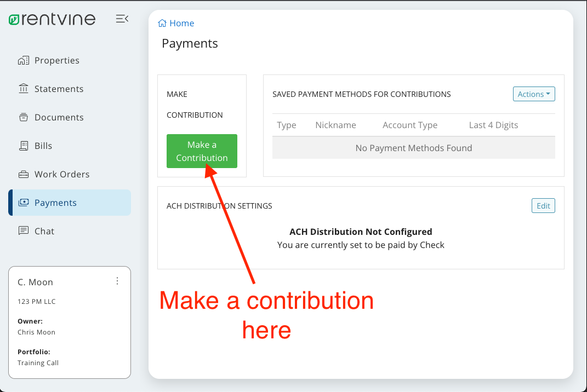Open the Actions dropdown
587x392 pixels.
click(533, 94)
